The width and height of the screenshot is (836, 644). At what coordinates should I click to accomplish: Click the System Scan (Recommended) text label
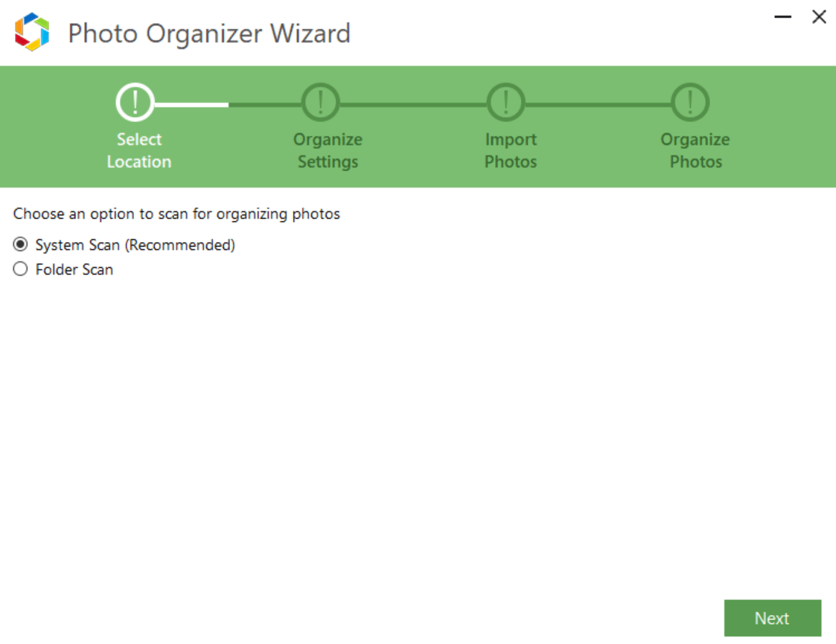134,244
